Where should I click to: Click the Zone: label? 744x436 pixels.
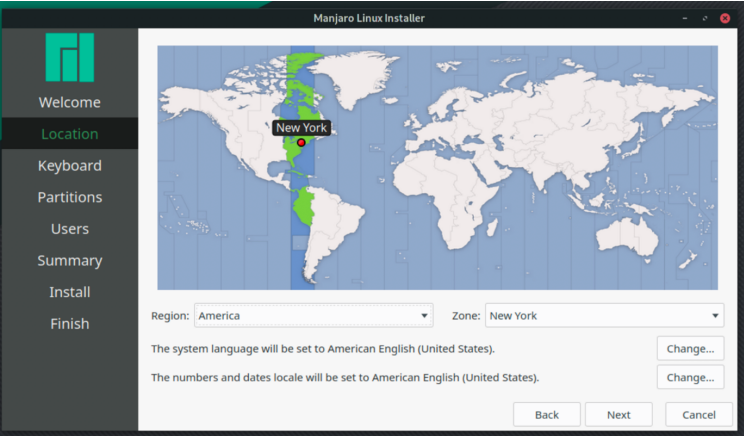click(466, 316)
